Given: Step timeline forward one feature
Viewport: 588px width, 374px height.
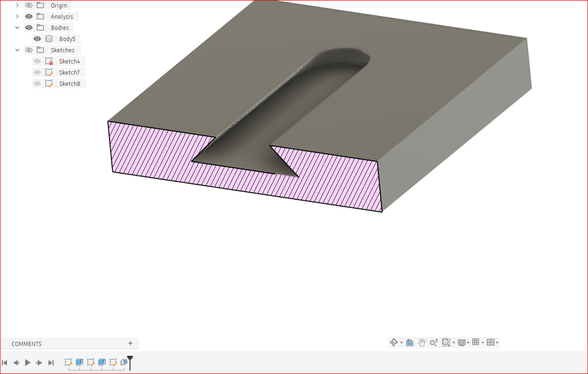Looking at the screenshot, I should pyautogui.click(x=39, y=362).
